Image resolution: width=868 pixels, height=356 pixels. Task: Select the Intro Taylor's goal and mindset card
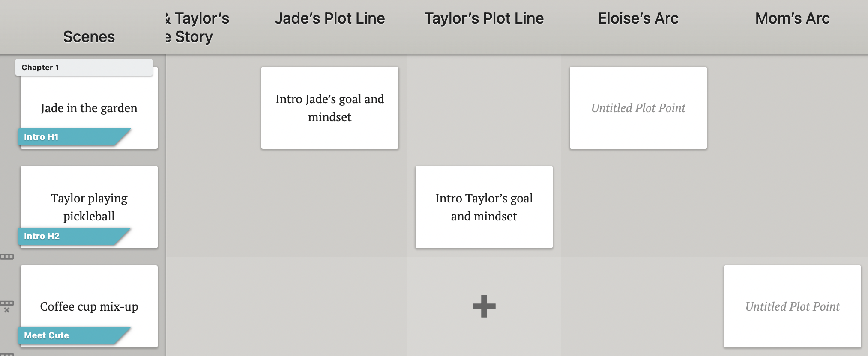[x=484, y=207]
